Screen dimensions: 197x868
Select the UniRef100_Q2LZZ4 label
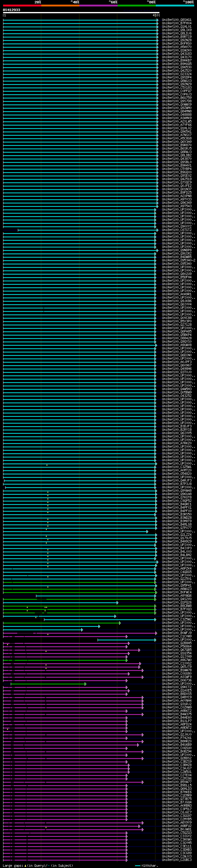(177, 535)
